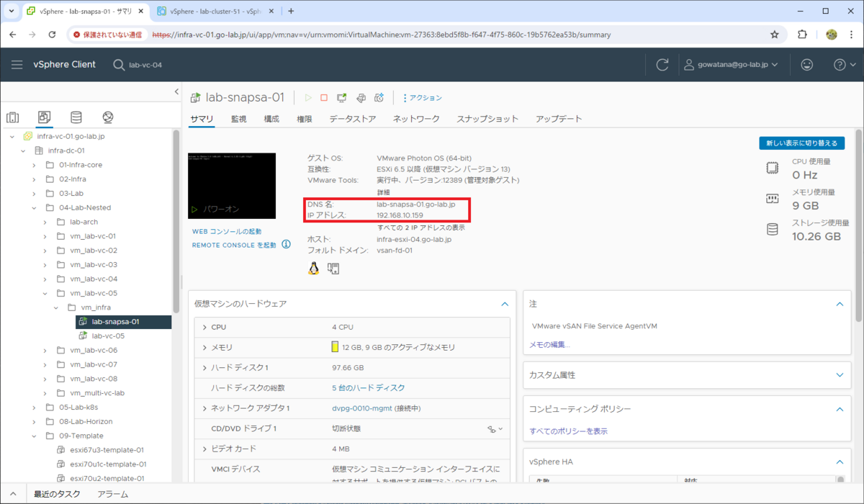Click the edit VM settings icon
864x504 pixels.
tap(361, 98)
